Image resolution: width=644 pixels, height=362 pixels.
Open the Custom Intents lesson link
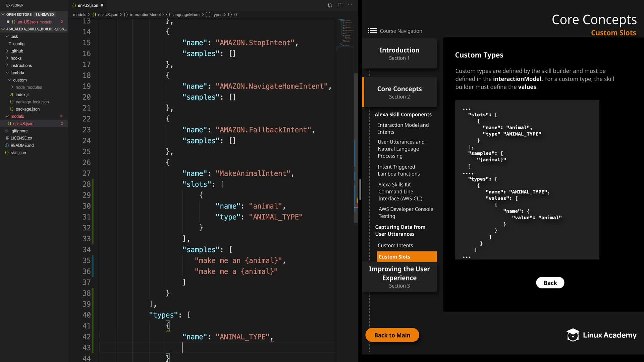(395, 246)
